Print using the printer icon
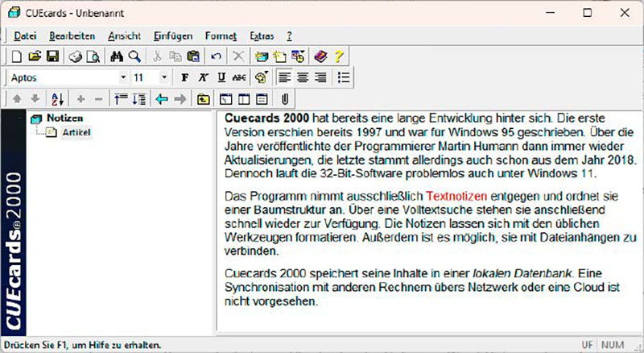The image size is (644, 353). point(75,56)
